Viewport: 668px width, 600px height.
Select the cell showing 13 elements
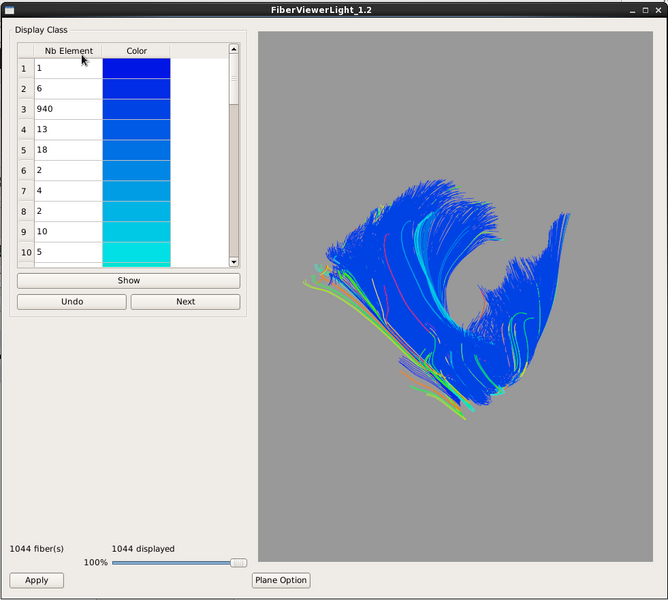tap(68, 130)
